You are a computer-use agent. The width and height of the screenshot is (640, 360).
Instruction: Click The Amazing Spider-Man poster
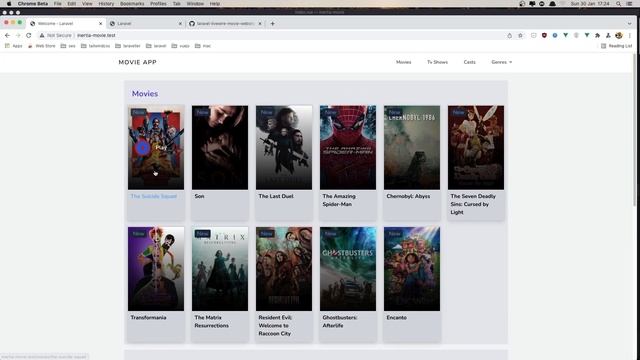pos(348,147)
